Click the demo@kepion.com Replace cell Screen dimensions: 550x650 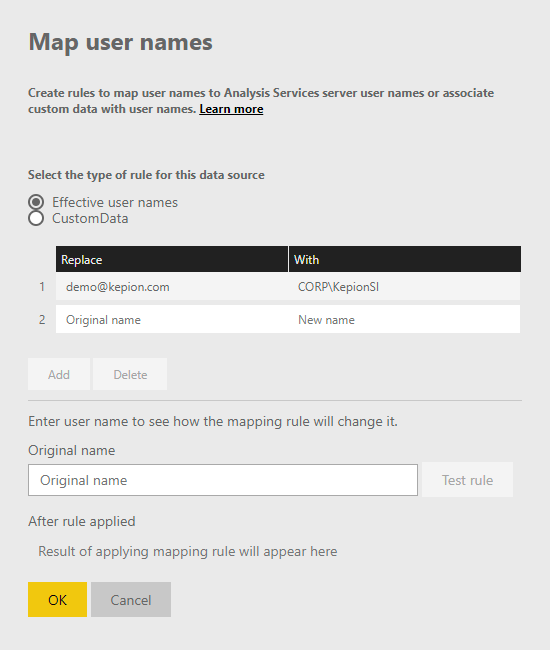[172, 286]
